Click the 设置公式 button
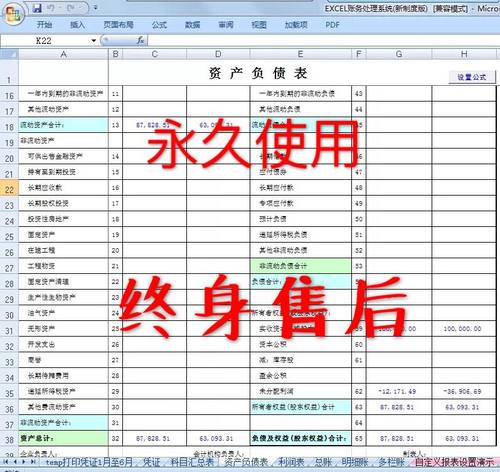This screenshot has width=500, height=472. pos(472,77)
